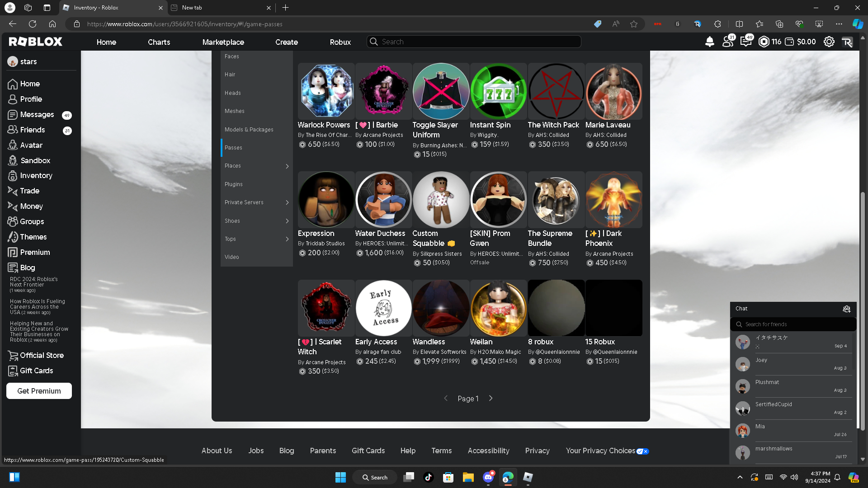
Task: Open the Roblox notifications bell
Action: [x=709, y=42]
